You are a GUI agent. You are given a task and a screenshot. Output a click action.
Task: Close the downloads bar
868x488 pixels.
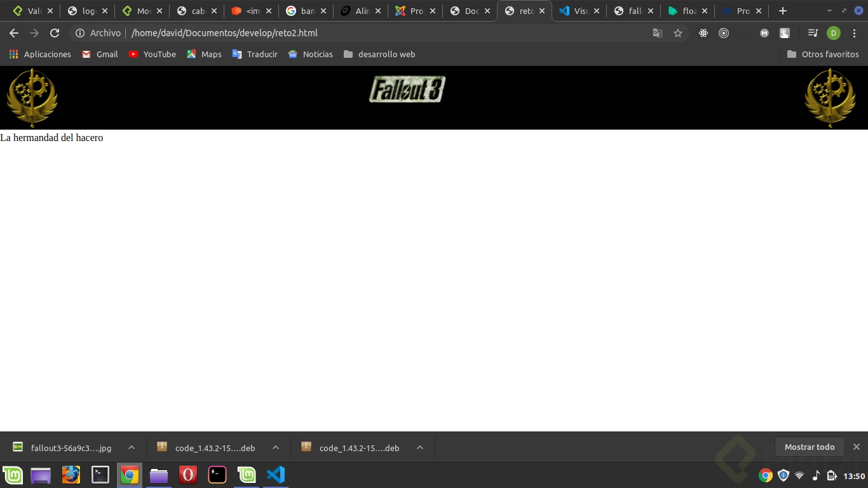(857, 447)
